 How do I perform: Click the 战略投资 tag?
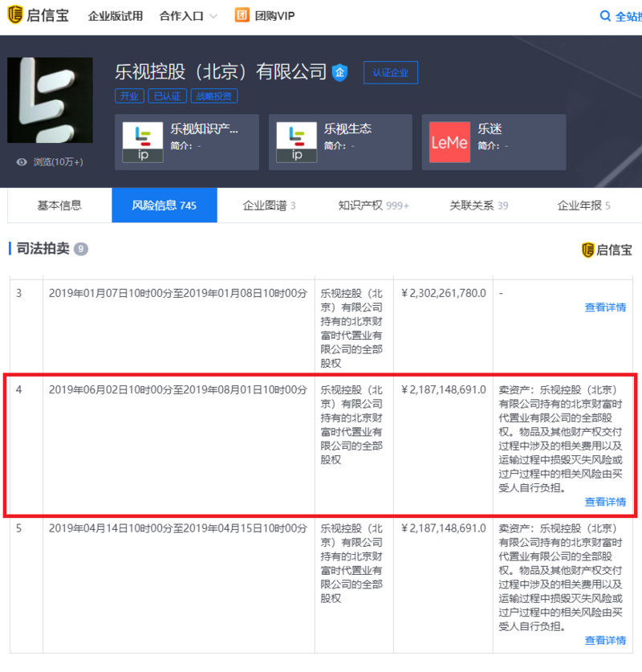[x=214, y=96]
